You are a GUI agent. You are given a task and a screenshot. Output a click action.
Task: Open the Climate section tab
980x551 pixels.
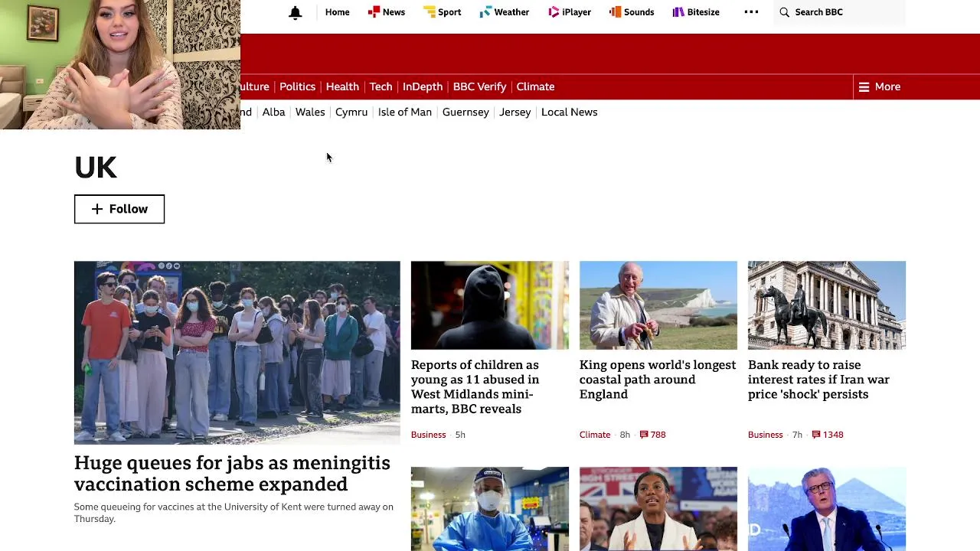[535, 87]
